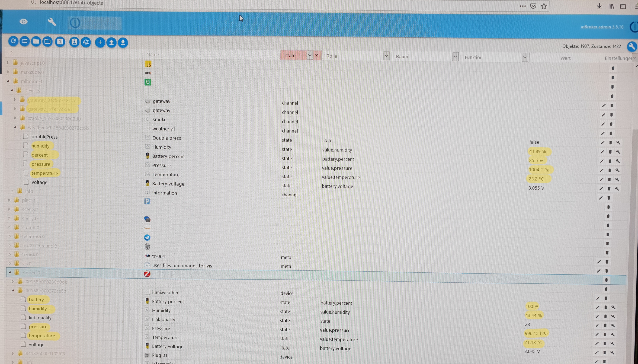The width and height of the screenshot is (638, 364).
Task: Click the upload arrow toolbar icon
Action: [112, 42]
